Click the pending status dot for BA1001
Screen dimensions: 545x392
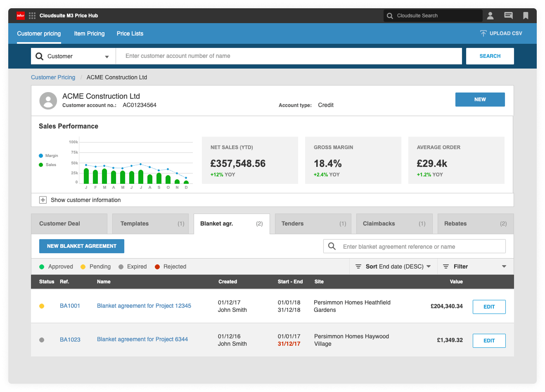pyautogui.click(x=42, y=306)
